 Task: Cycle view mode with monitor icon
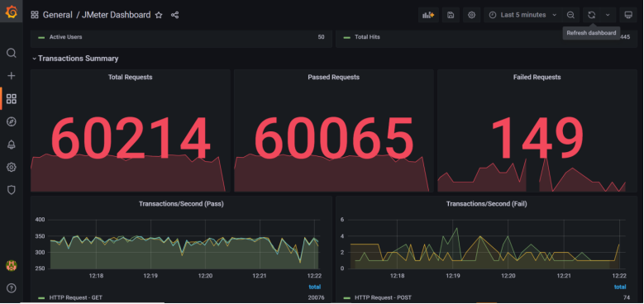(628, 15)
